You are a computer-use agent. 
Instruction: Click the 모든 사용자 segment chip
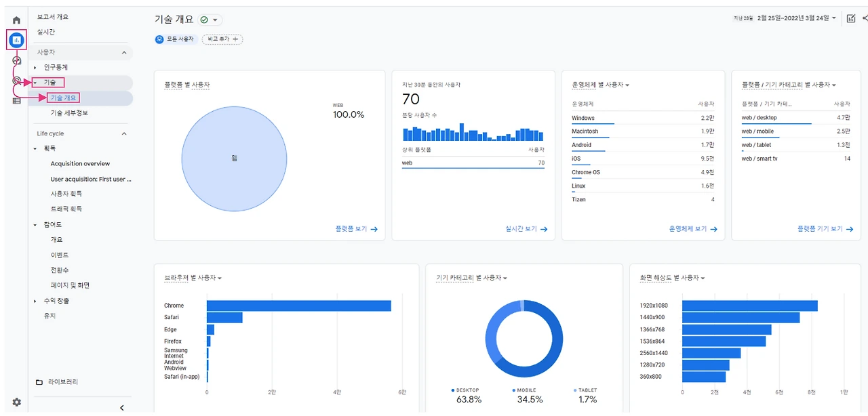(x=175, y=39)
